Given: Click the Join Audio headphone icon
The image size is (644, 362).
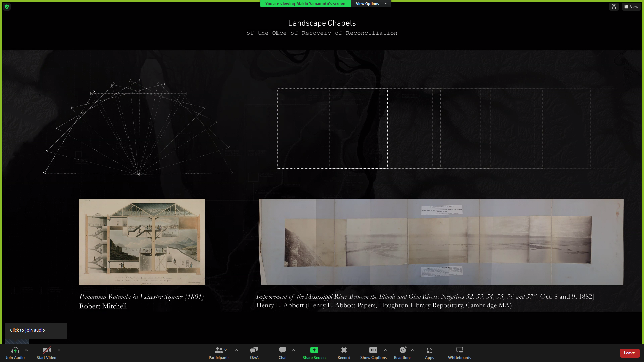Looking at the screenshot, I should pyautogui.click(x=15, y=350).
